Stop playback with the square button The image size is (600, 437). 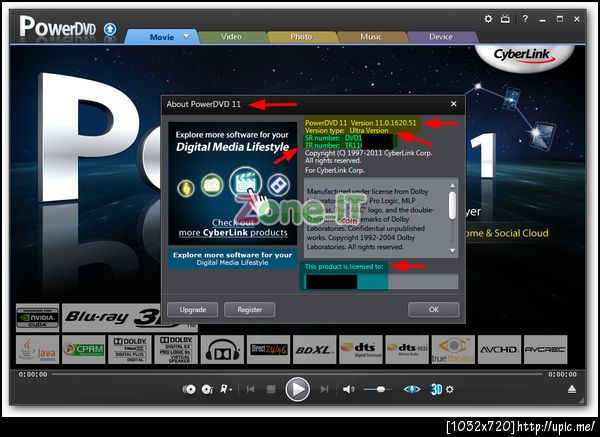pos(271,390)
